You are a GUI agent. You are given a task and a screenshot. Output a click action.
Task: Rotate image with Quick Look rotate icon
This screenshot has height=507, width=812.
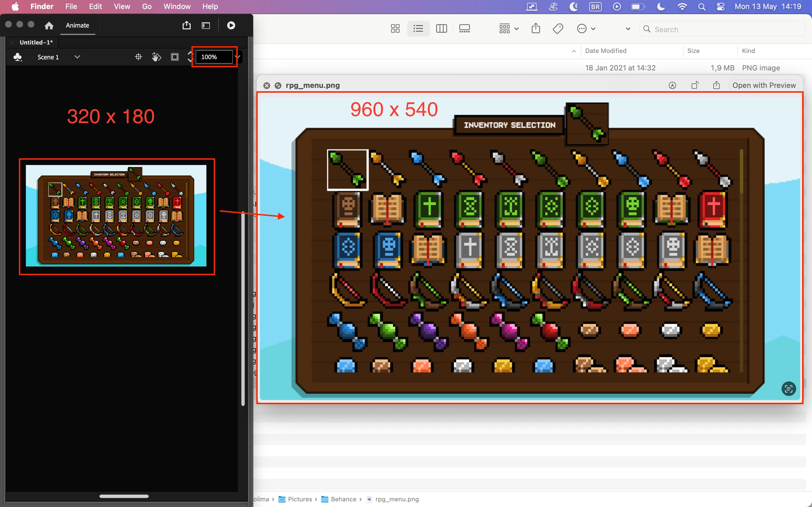[695, 85]
